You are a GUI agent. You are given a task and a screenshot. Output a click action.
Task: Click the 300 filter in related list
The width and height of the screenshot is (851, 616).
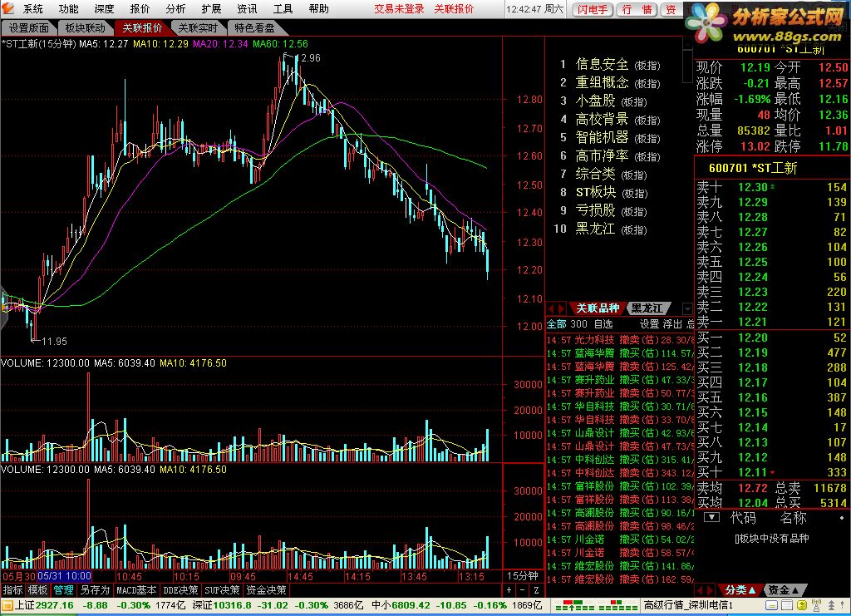point(578,324)
